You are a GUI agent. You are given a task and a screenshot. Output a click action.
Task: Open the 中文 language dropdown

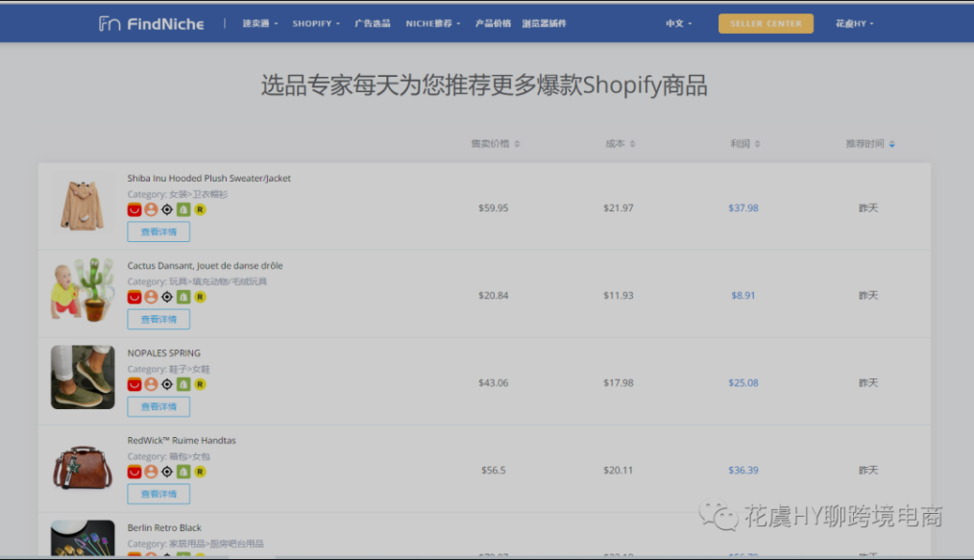[677, 23]
